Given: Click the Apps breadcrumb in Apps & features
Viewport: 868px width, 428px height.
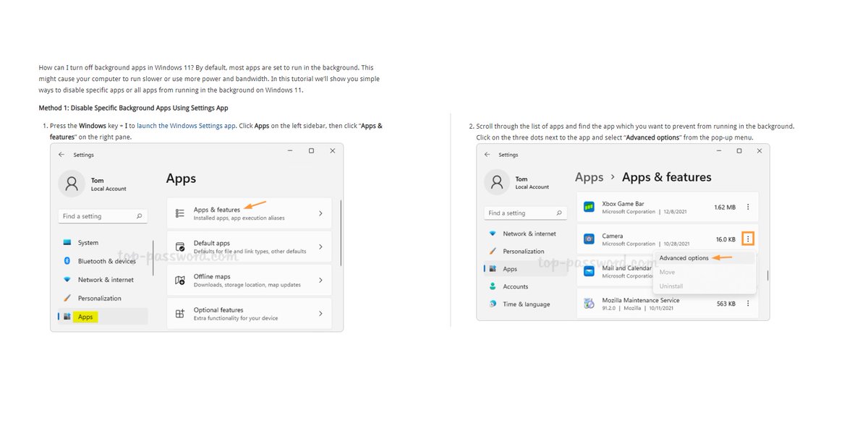Looking at the screenshot, I should click(589, 176).
